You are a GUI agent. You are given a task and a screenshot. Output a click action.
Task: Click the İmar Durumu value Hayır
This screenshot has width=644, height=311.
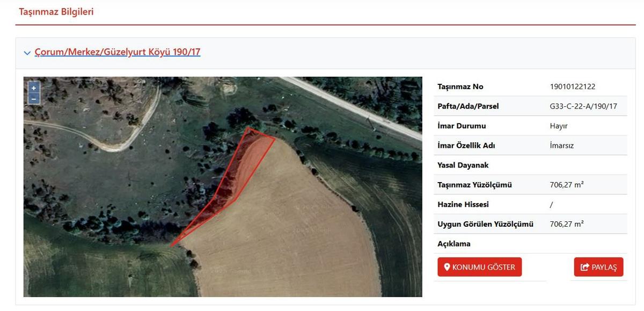pos(559,126)
